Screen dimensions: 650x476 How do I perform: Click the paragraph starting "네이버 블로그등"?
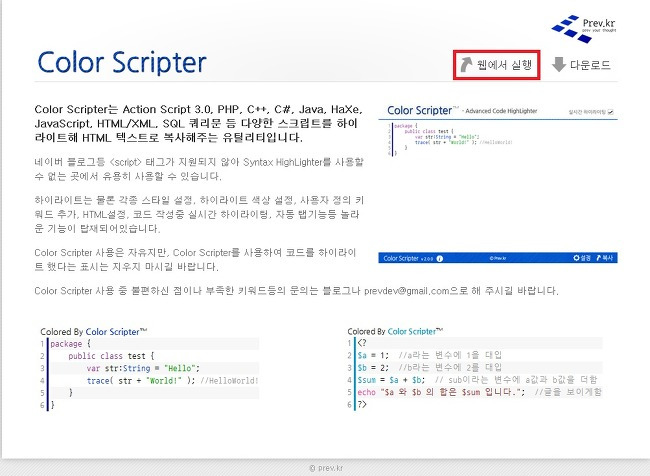coord(199,169)
